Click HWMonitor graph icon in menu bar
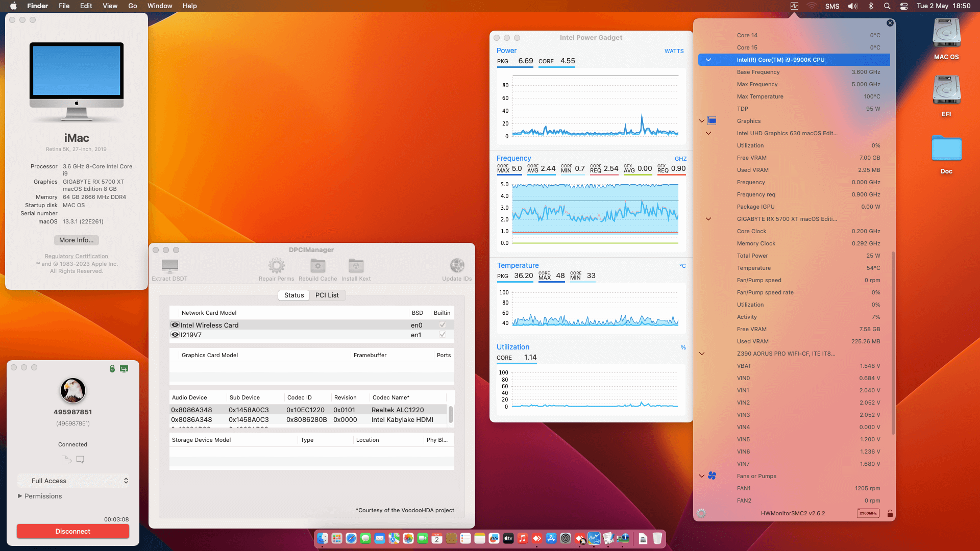Image resolution: width=980 pixels, height=551 pixels. click(x=794, y=6)
